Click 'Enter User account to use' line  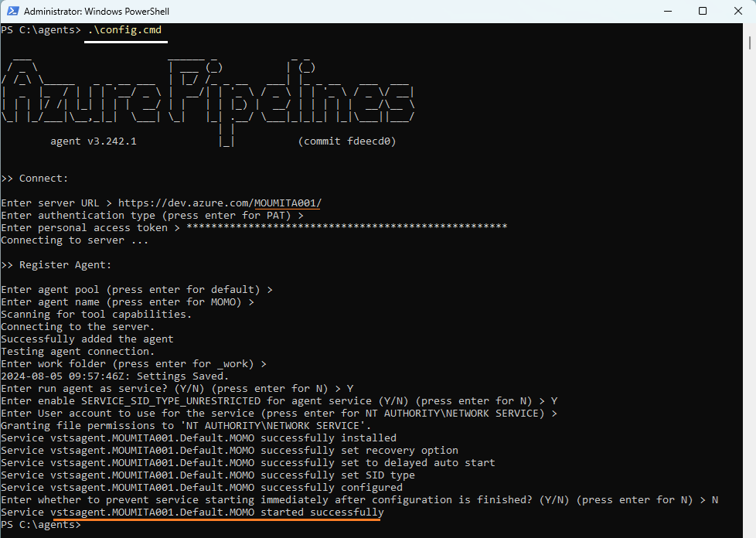click(x=279, y=413)
